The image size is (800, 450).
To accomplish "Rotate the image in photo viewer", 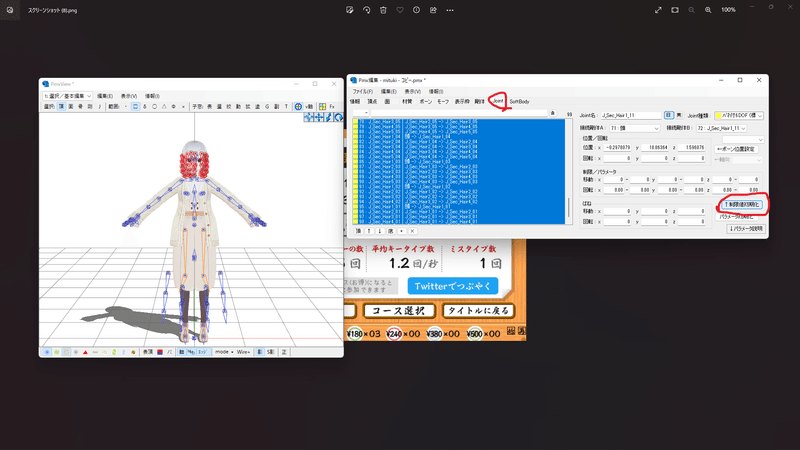I will pos(366,10).
